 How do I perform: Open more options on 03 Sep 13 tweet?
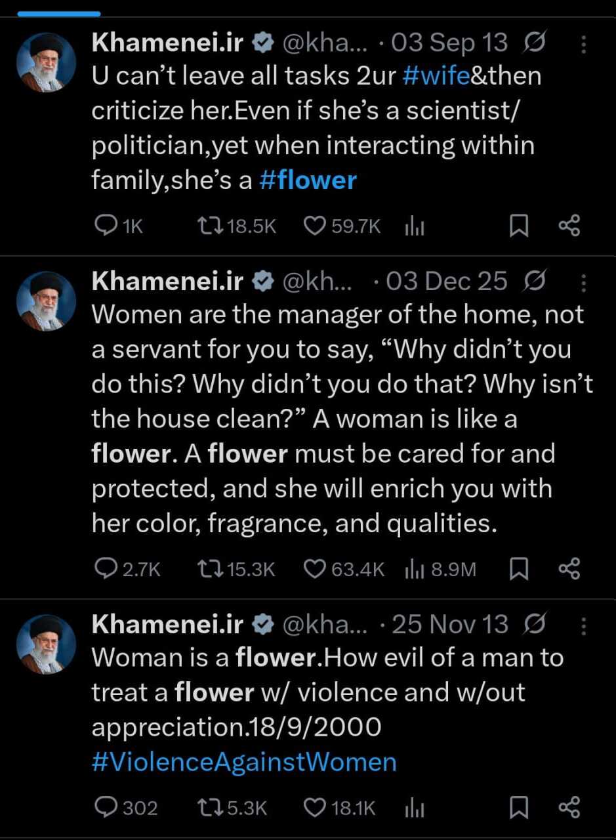(584, 44)
